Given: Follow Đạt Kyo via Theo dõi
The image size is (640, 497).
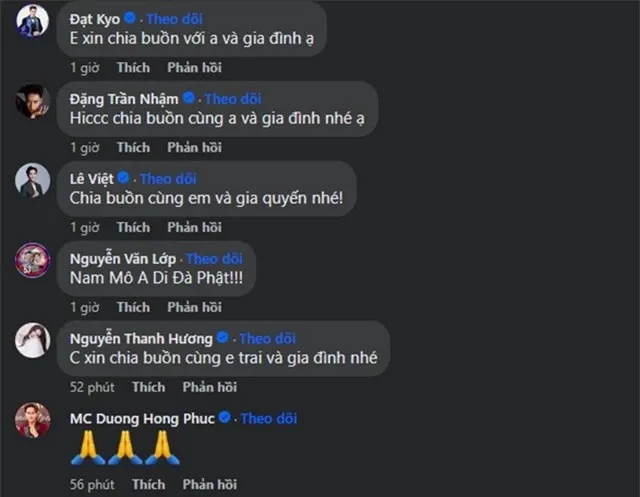Looking at the screenshot, I should [175, 19].
